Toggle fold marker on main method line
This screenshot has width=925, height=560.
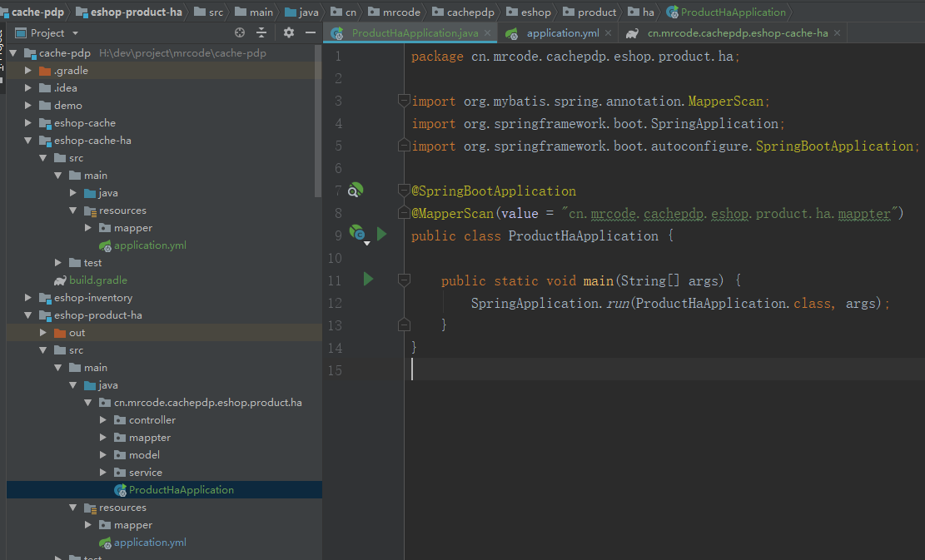pos(405,280)
